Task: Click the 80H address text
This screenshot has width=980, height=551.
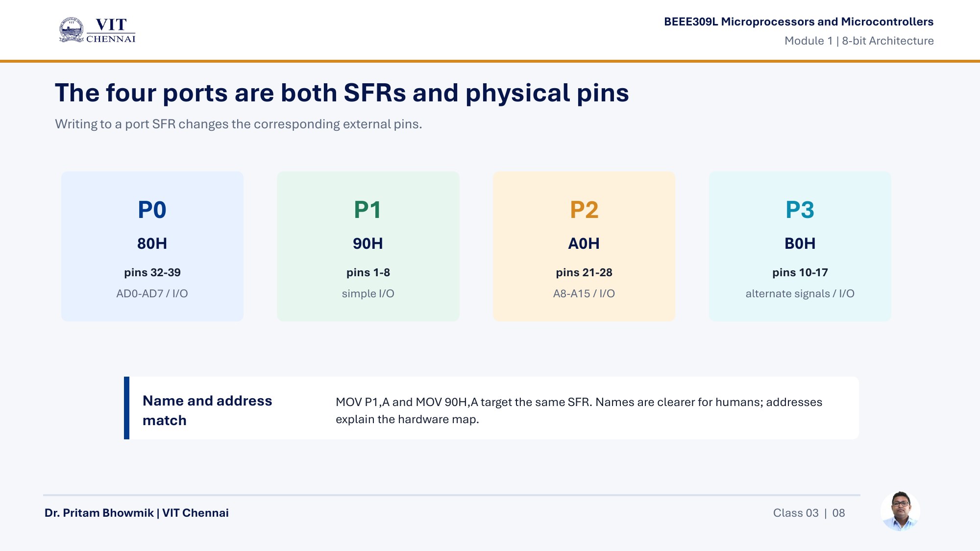Action: click(152, 243)
